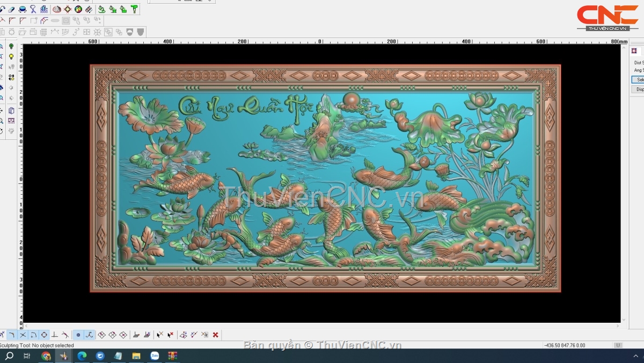Click the first green paint bucket icon
The image size is (644, 363).
102,9
